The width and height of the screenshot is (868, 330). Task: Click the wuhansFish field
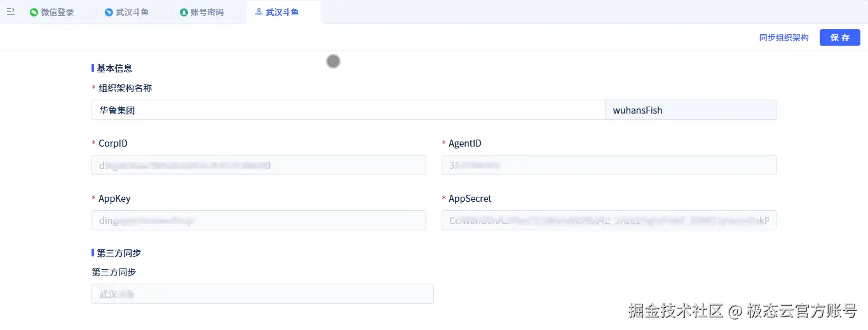(691, 110)
